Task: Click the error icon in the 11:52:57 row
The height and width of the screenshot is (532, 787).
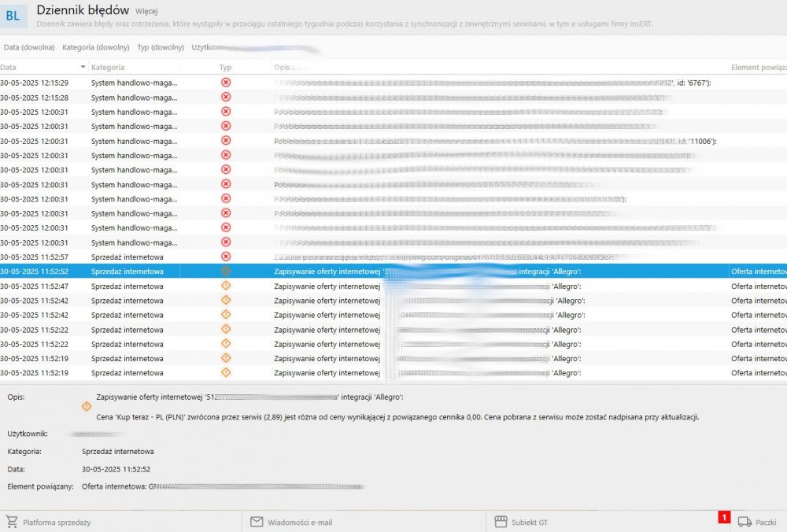Action: pos(226,257)
